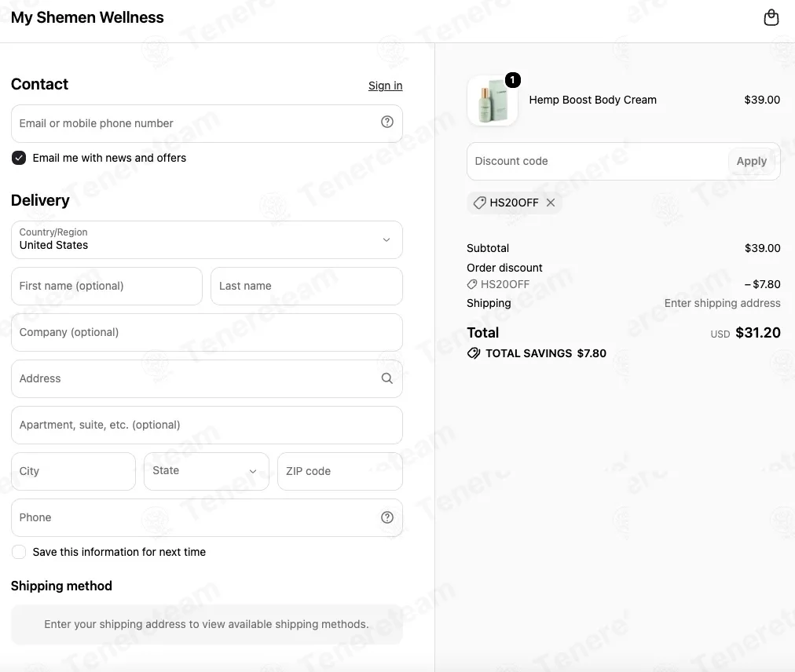Viewport: 795px width, 672px height.
Task: Select the Last name input field
Action: (306, 287)
